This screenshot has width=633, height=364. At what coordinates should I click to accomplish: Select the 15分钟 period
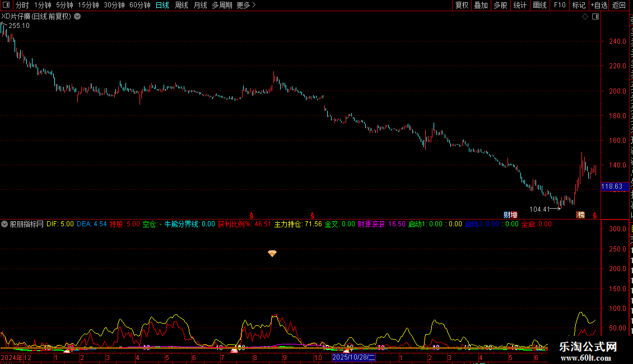tap(89, 5)
